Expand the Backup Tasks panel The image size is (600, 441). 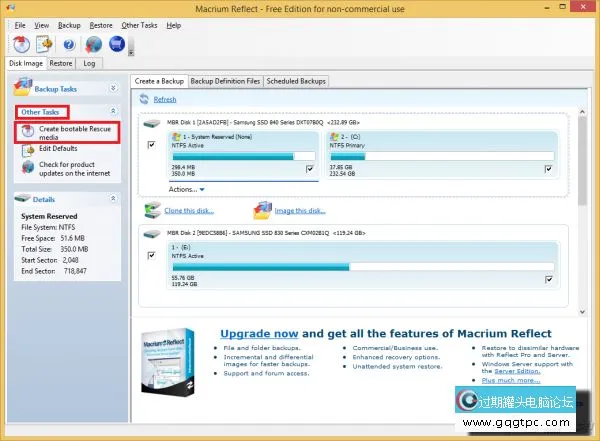(113, 89)
